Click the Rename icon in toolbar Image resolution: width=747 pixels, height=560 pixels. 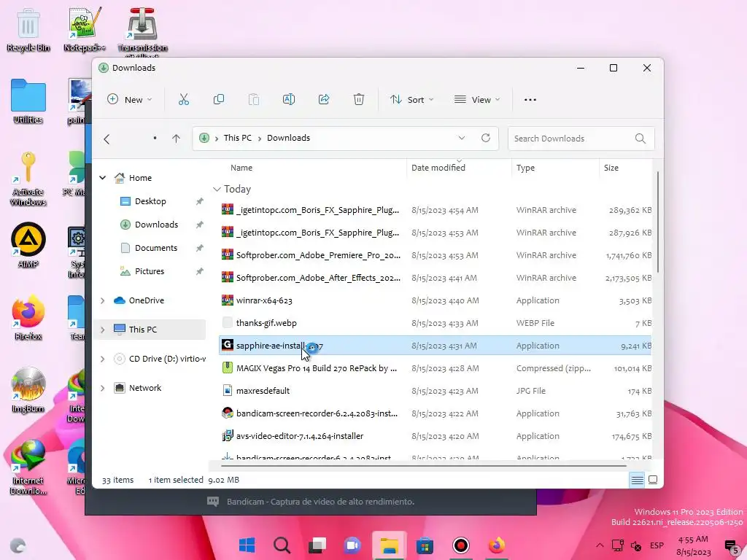click(289, 99)
